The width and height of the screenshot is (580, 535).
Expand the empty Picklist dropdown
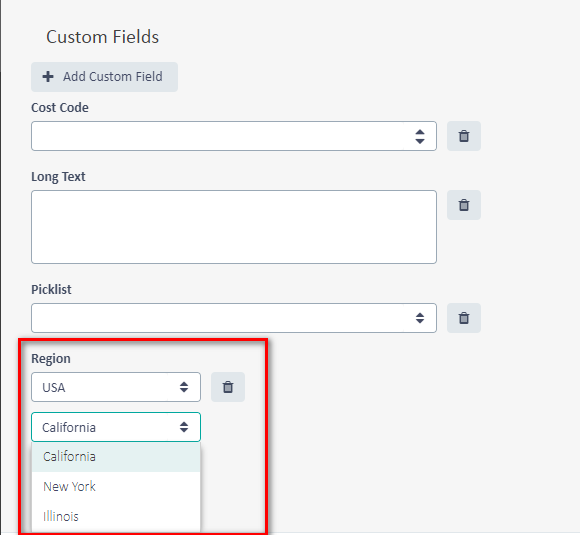tap(234, 318)
